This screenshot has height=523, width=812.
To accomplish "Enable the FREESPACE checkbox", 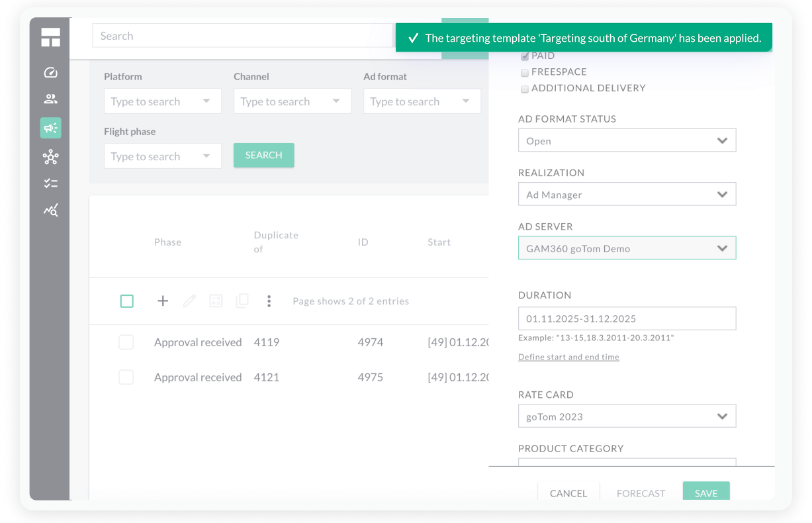I will click(x=524, y=72).
